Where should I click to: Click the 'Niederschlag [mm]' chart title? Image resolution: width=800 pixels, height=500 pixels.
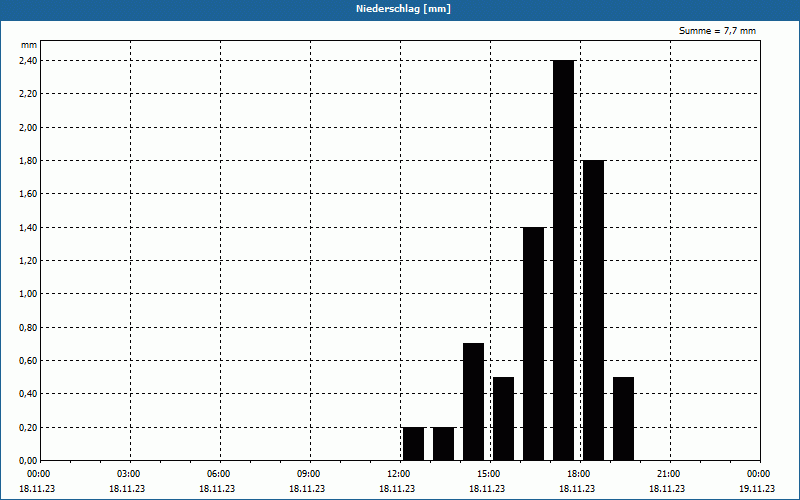[x=403, y=9]
